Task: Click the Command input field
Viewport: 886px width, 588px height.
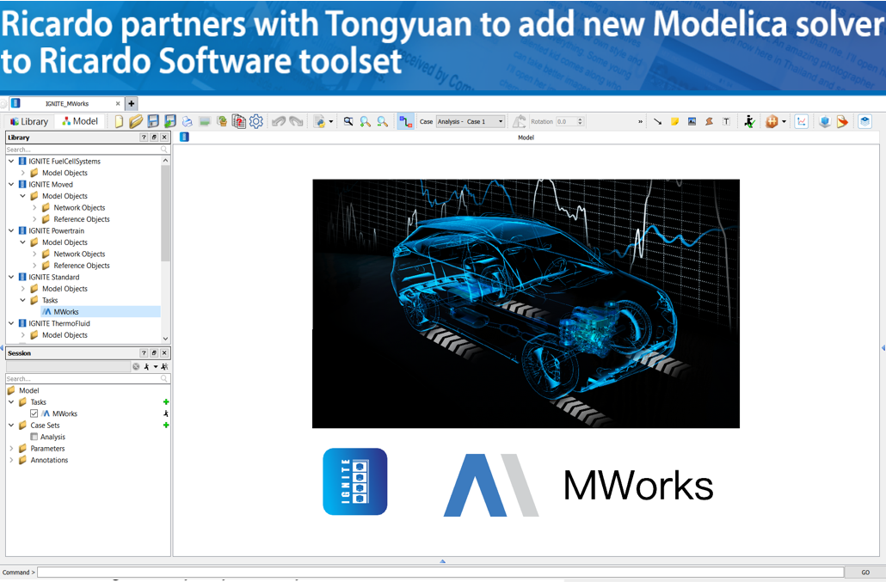Action: tap(440, 573)
